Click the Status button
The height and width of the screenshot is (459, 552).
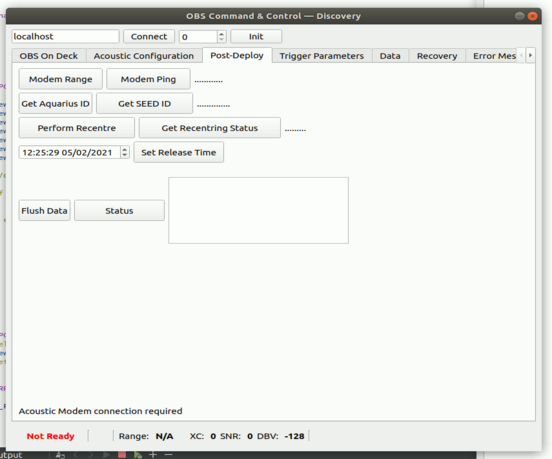[x=119, y=210]
